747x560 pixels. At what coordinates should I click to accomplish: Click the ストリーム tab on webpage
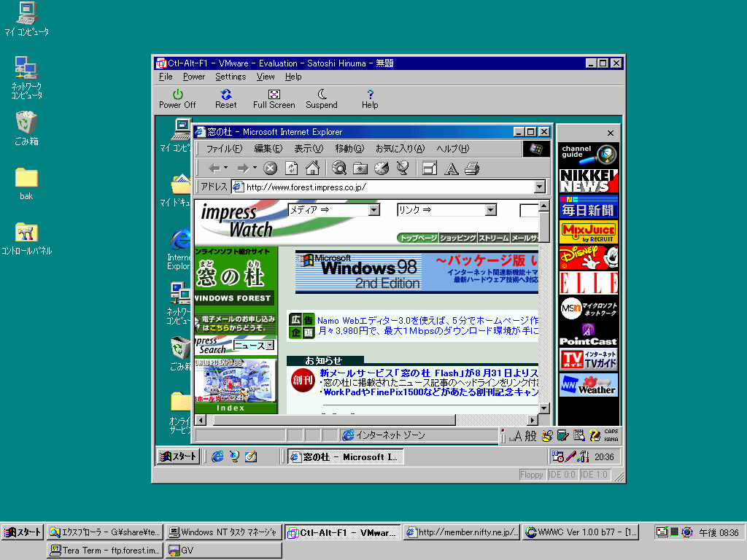click(x=494, y=238)
